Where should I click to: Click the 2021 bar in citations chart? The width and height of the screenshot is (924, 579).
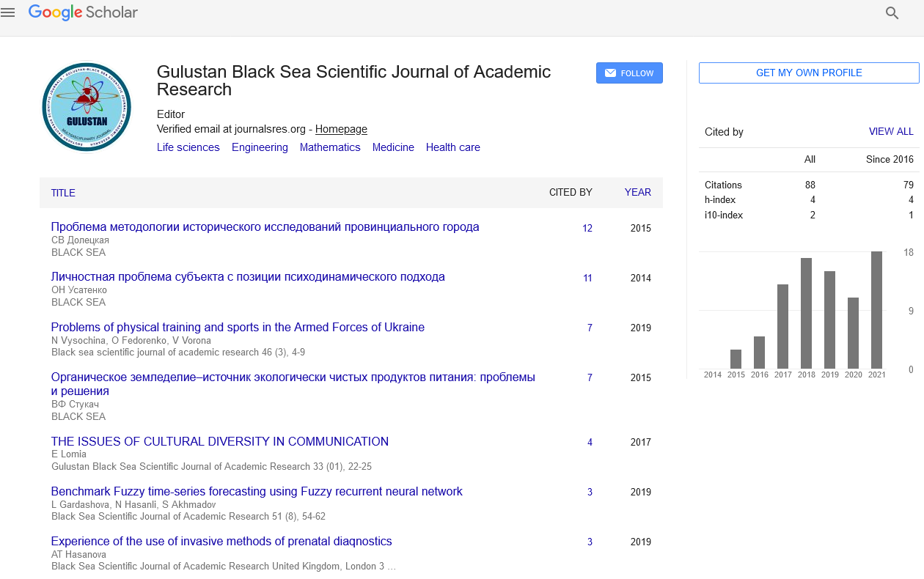click(876, 310)
